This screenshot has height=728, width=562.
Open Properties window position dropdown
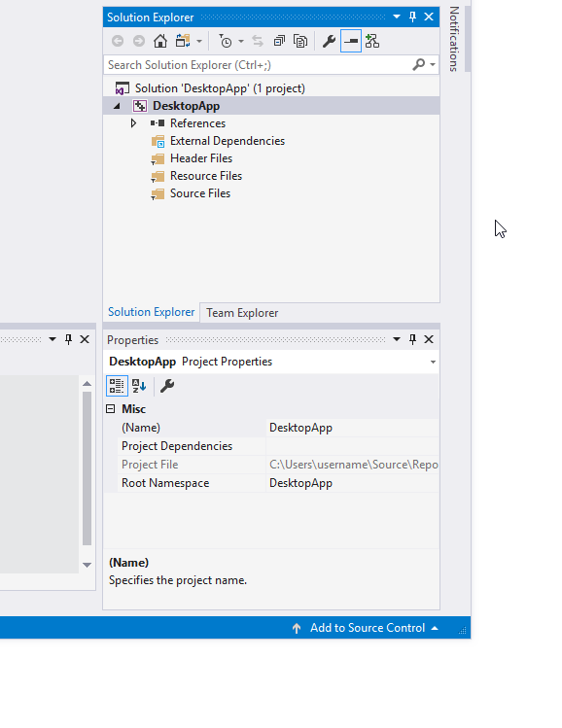tap(397, 339)
